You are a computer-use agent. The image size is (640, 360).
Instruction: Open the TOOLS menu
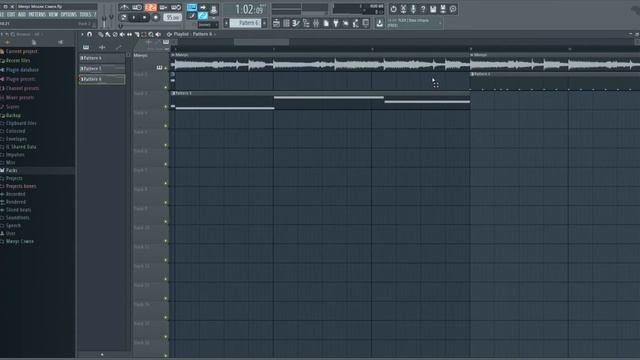[x=85, y=15]
